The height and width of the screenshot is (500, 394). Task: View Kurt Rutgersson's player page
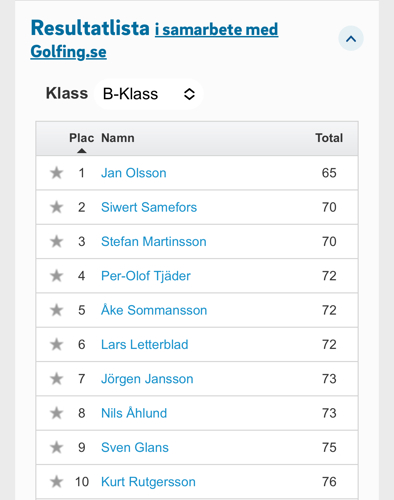click(x=148, y=482)
